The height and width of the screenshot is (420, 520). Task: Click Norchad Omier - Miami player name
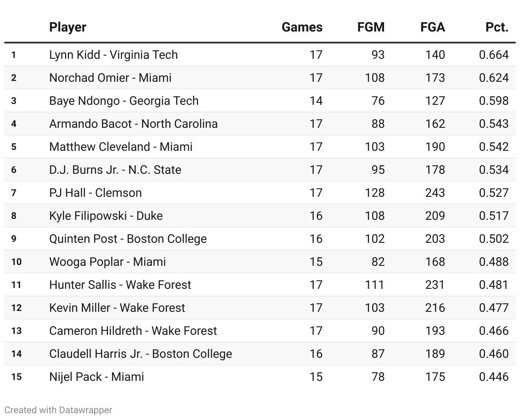click(x=110, y=78)
